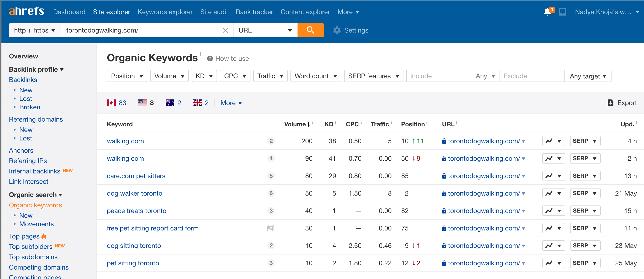Open the http + https protocol dropdown
The width and height of the screenshot is (644, 279).
(x=35, y=30)
